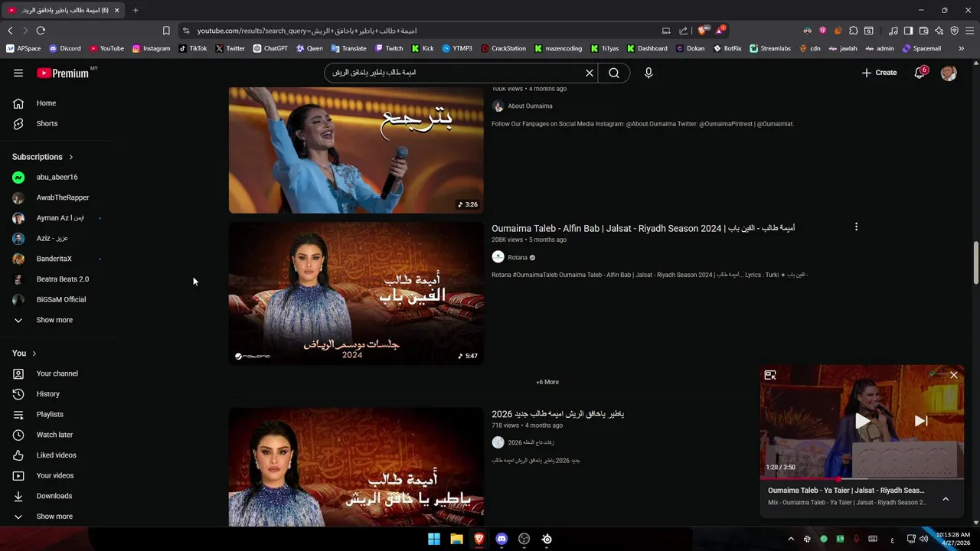Expand miniplayer to full watch page

click(770, 375)
